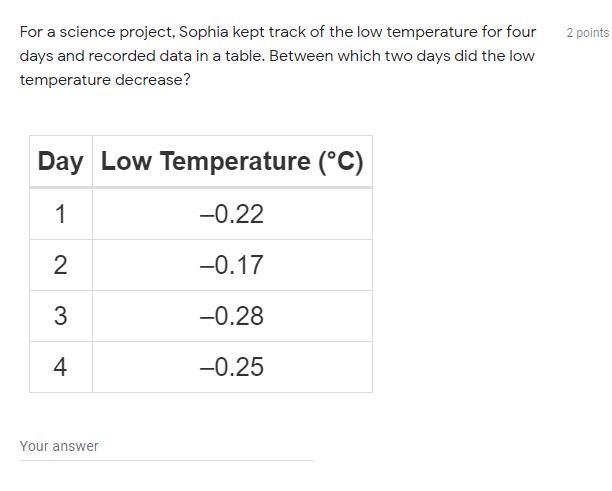Select the Day 1 cell
The height and width of the screenshot is (491, 612).
pos(60,214)
